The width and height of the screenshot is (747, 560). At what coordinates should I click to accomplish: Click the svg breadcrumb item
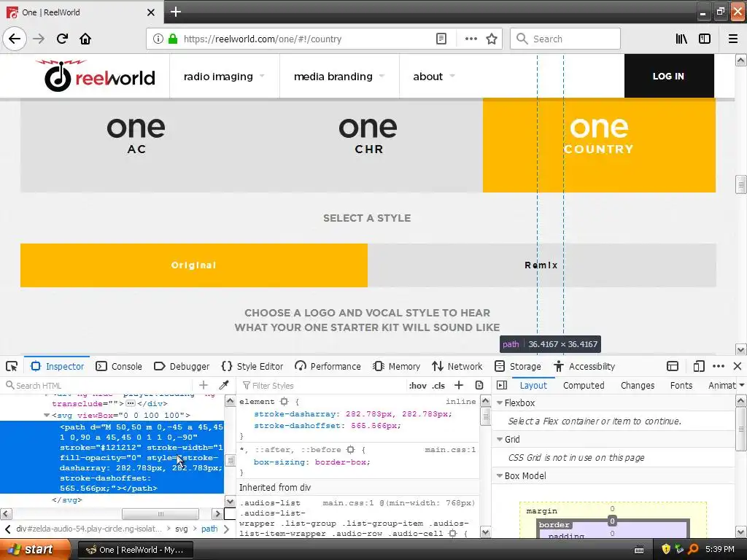(182, 529)
